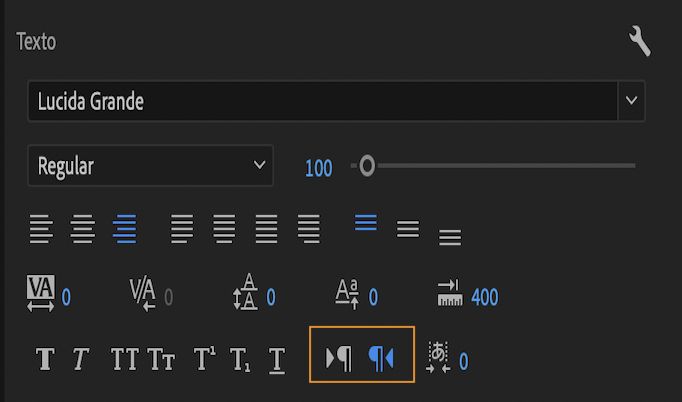
Task: Click the tracking icon
Action: [x=40, y=295]
